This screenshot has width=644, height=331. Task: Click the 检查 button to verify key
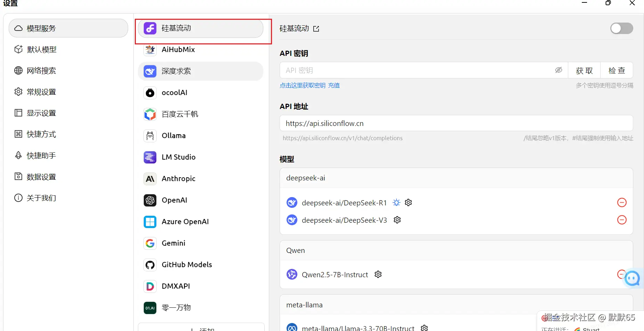tap(617, 70)
